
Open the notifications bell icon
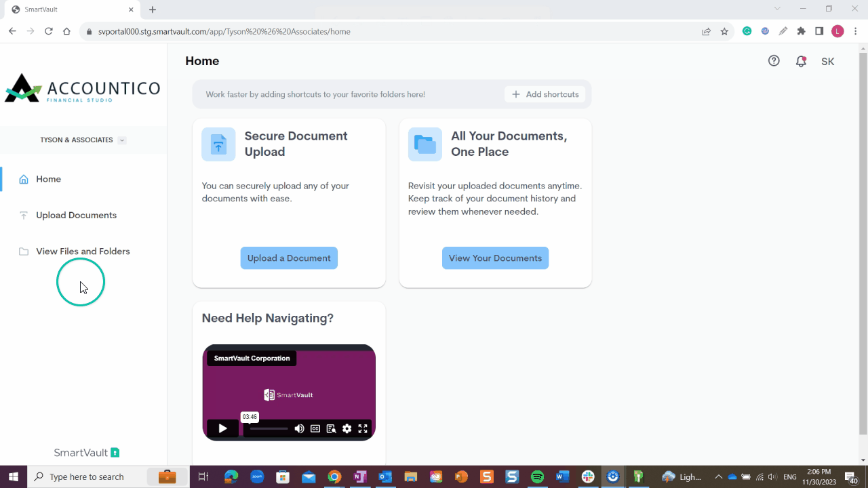click(801, 61)
